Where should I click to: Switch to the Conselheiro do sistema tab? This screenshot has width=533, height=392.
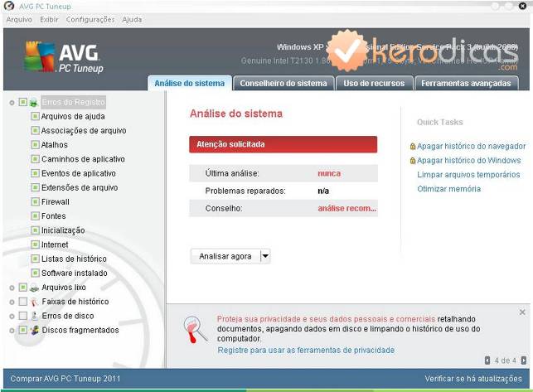[283, 84]
